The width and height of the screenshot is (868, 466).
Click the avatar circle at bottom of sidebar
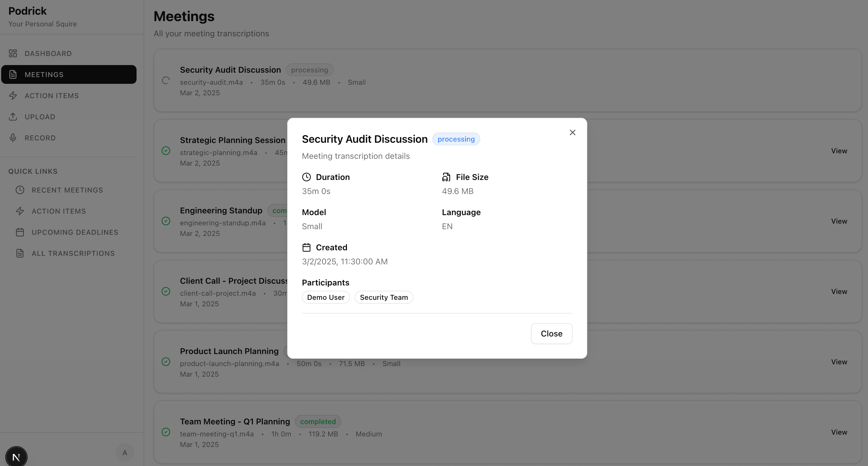point(125,453)
